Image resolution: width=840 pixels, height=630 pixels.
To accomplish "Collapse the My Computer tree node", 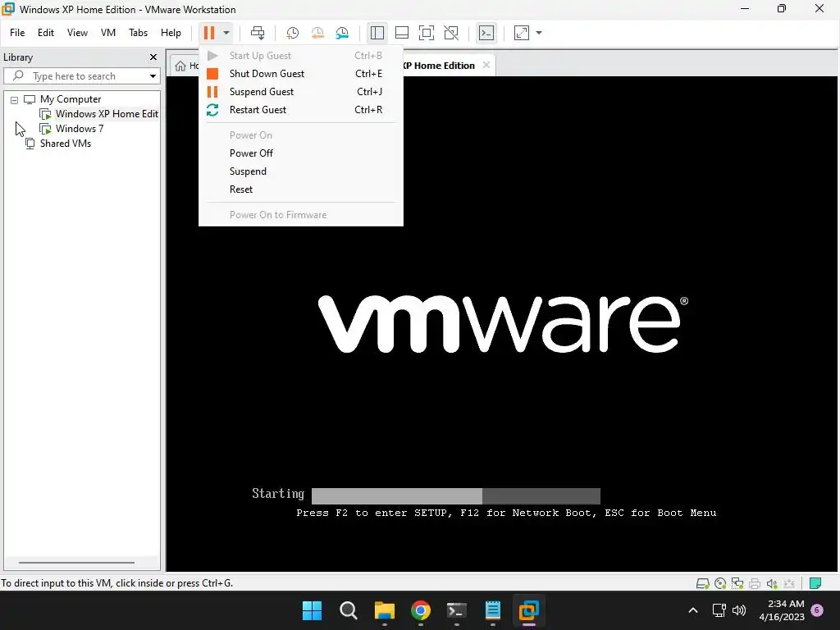I will [x=15, y=99].
